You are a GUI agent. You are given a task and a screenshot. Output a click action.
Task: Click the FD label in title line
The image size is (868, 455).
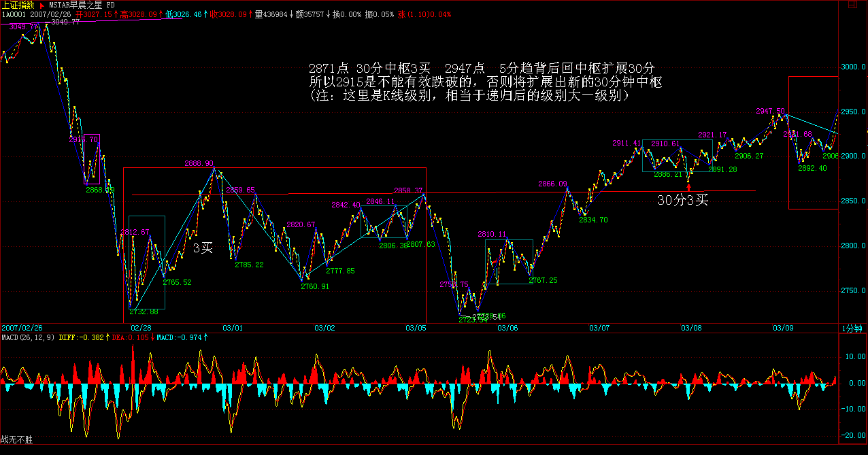pos(110,5)
